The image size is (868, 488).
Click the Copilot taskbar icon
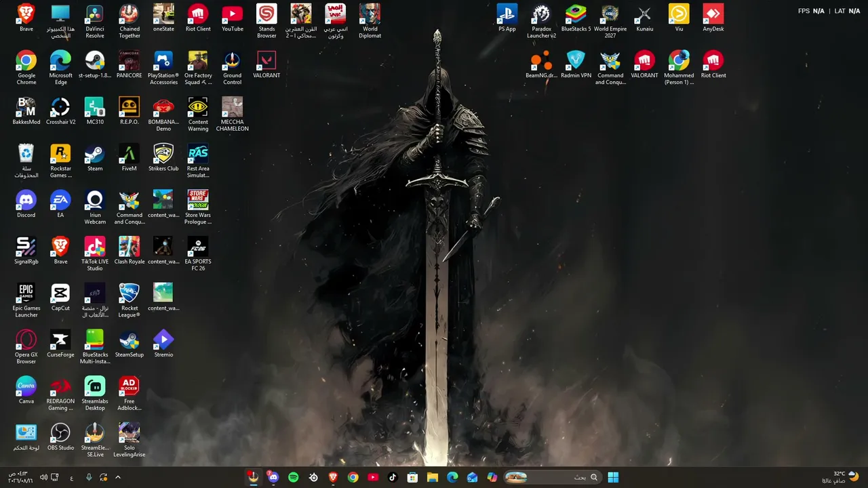[492, 477]
